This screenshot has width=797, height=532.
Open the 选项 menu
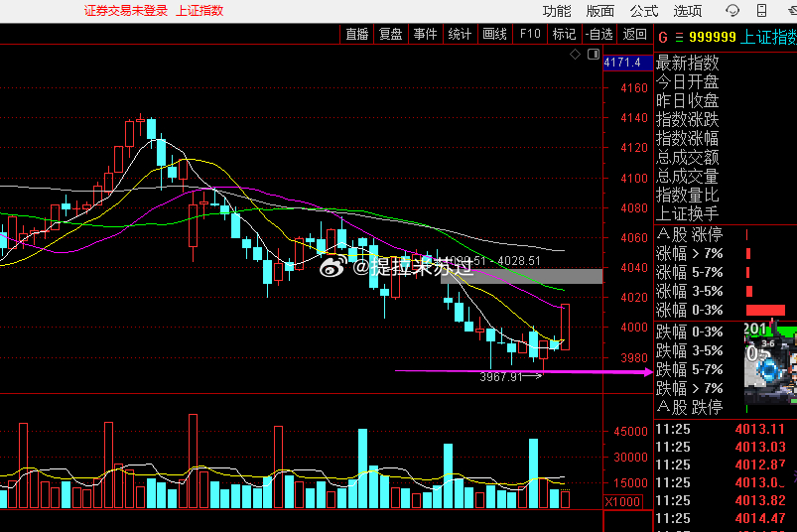tap(688, 11)
